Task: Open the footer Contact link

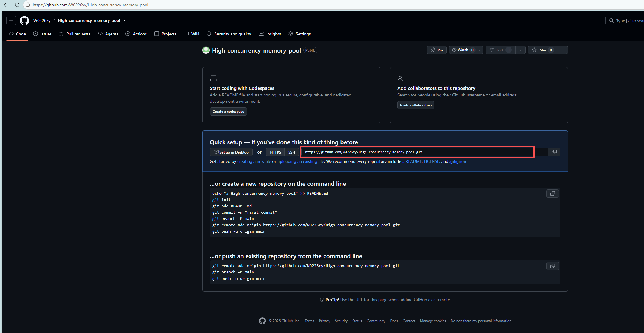Action: 409,321
